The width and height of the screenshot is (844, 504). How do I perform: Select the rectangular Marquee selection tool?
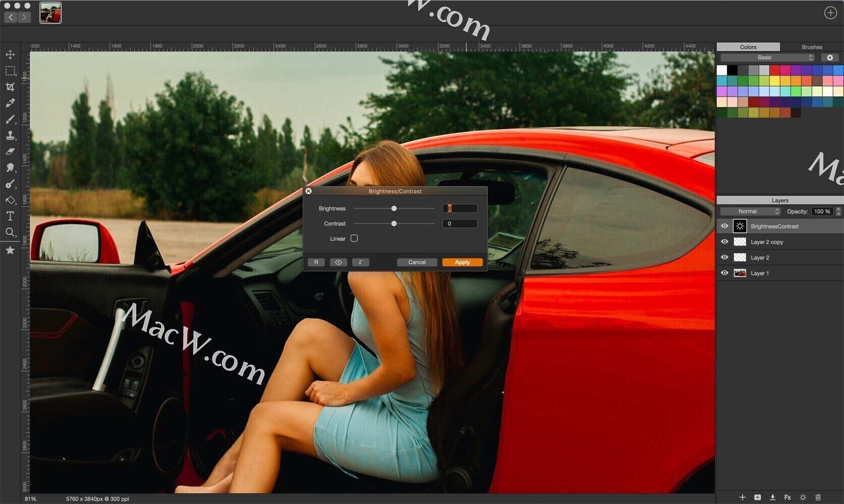point(10,71)
